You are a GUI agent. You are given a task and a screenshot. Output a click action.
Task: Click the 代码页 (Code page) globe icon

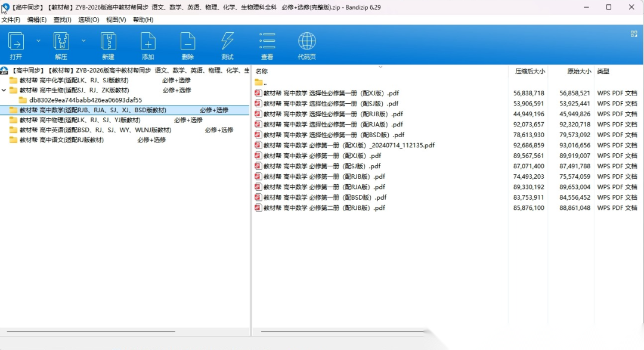click(306, 42)
